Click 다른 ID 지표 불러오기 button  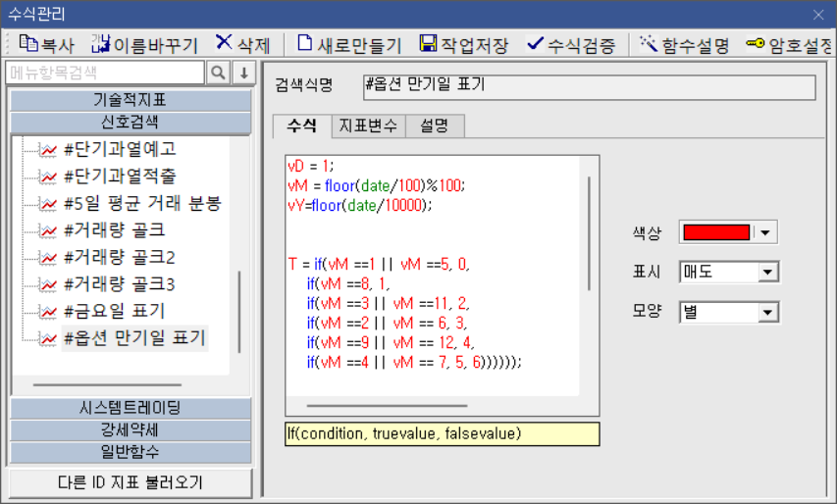coord(131,482)
